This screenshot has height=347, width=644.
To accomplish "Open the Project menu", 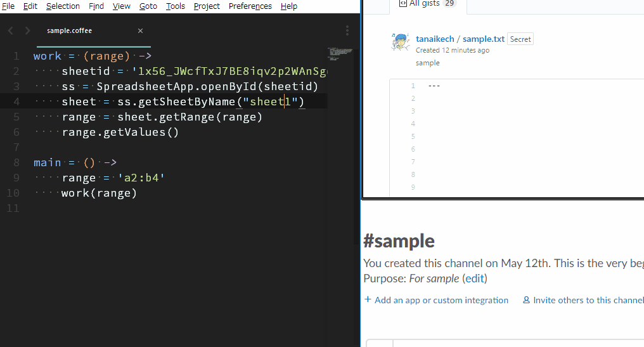I will pyautogui.click(x=207, y=6).
